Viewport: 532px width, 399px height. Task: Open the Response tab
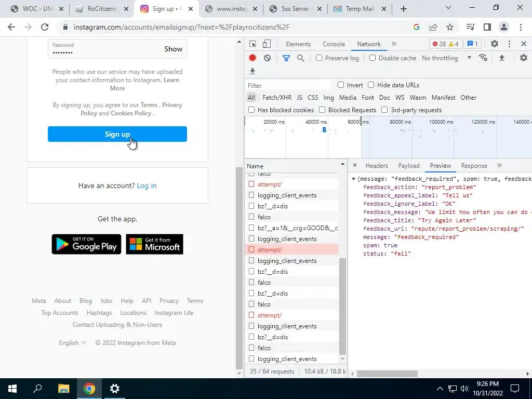[x=474, y=166]
